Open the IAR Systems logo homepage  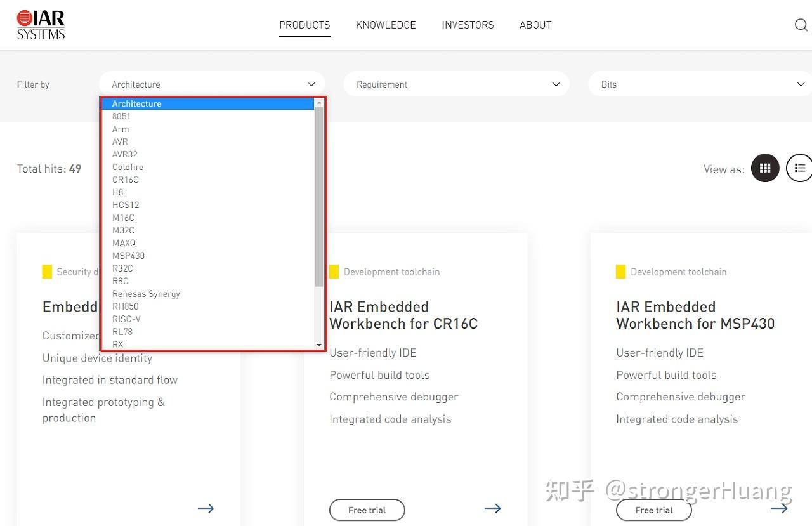(41, 25)
